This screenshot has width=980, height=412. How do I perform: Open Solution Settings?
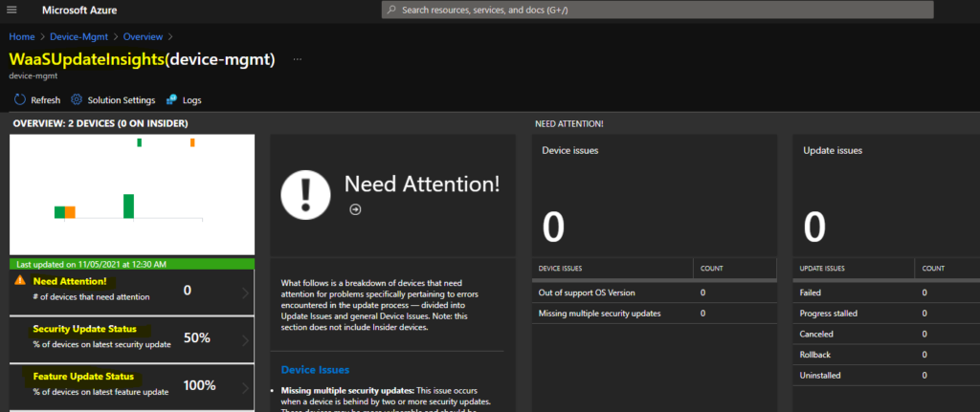click(122, 99)
